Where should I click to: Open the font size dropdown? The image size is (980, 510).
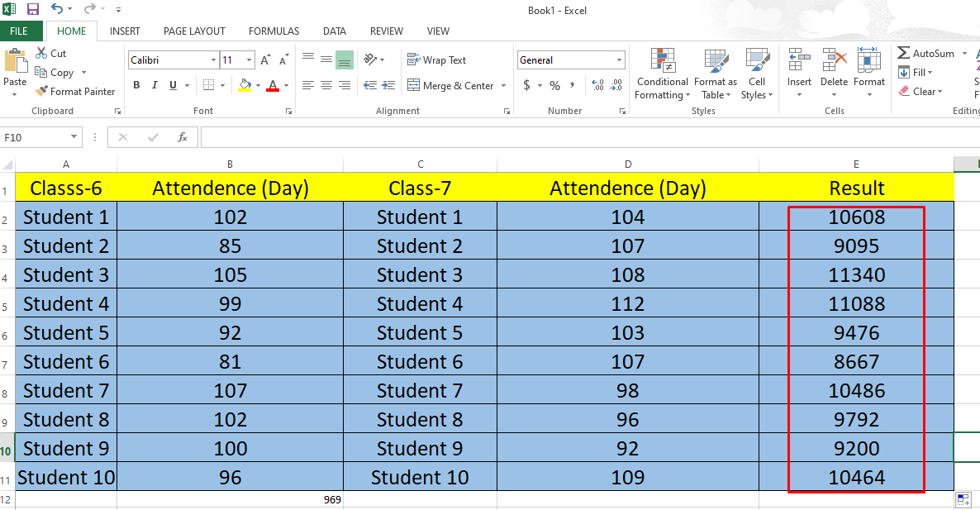click(250, 60)
